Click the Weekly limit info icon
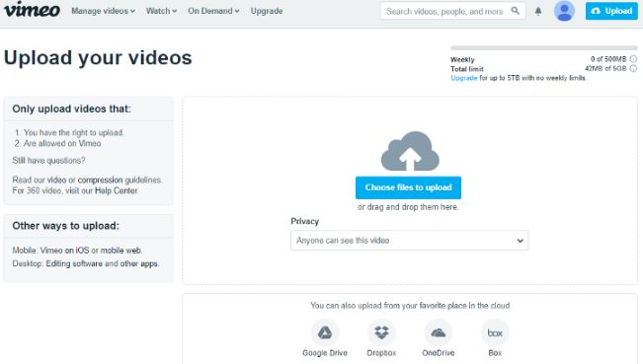The height and width of the screenshot is (364, 643). pyautogui.click(x=633, y=59)
